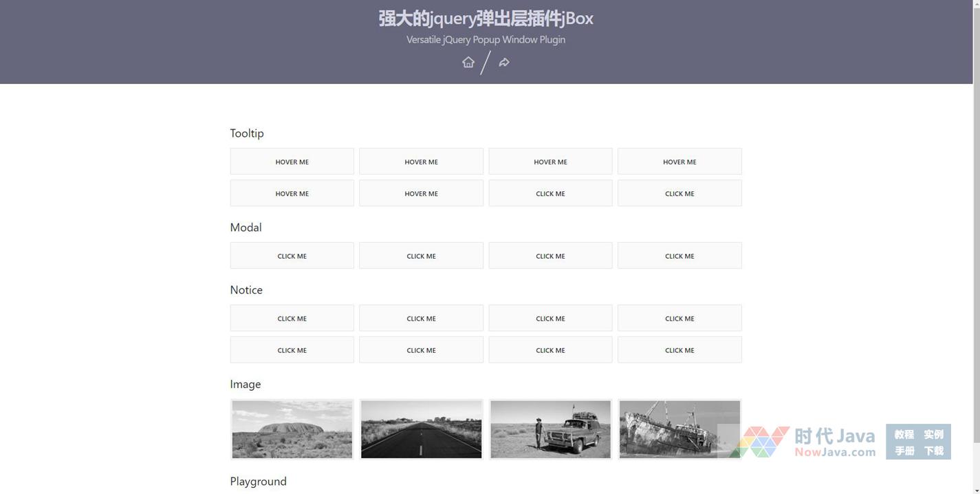Click the 手册 link in the watermark box

pos(904,451)
